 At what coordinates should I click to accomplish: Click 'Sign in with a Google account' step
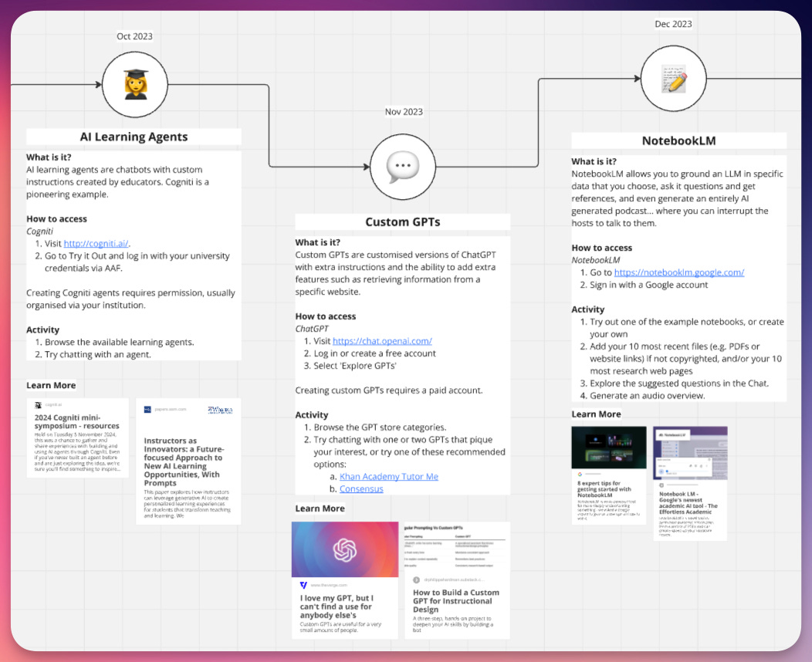point(648,285)
